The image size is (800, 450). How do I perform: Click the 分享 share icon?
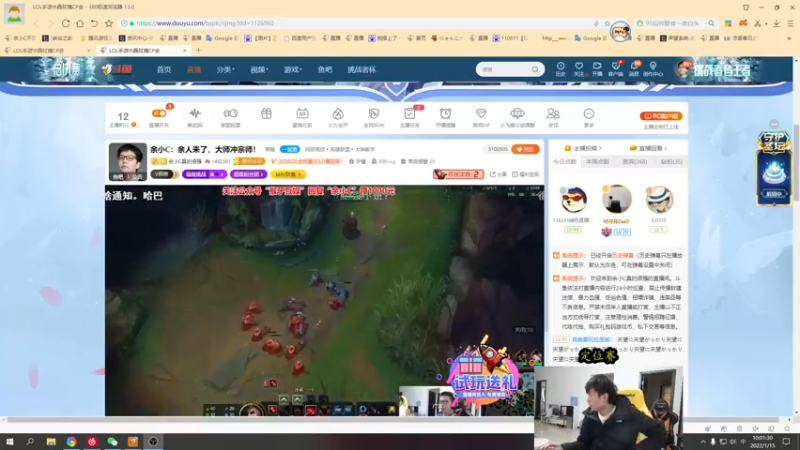(x=499, y=174)
